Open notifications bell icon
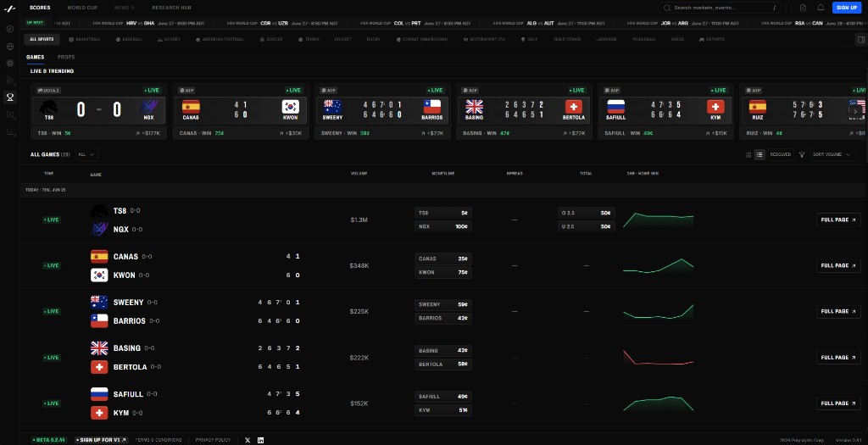 pos(821,8)
